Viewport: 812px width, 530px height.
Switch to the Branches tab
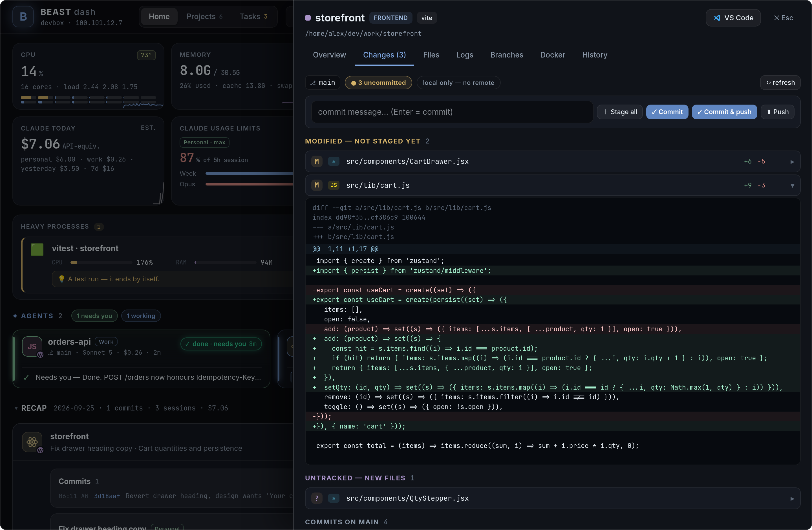[507, 55]
